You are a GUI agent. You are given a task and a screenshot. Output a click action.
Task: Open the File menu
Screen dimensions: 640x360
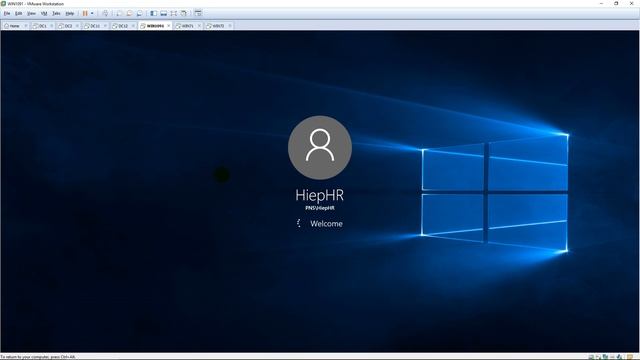tap(7, 13)
